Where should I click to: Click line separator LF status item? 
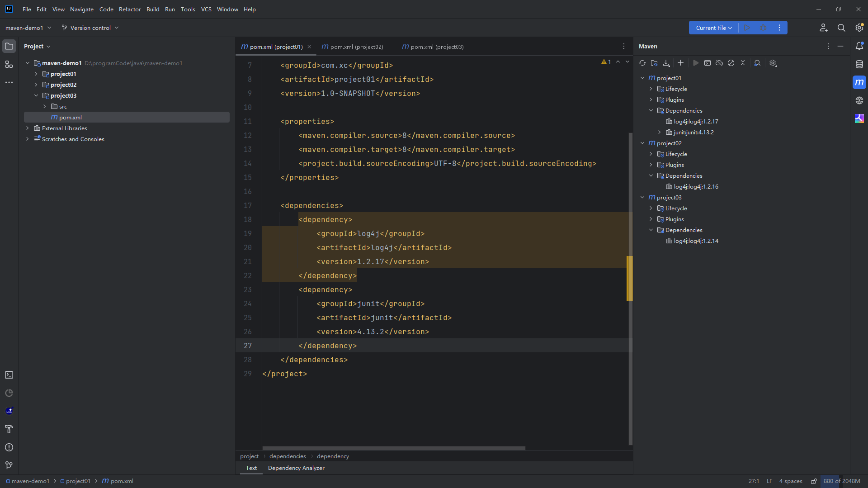[x=769, y=481]
